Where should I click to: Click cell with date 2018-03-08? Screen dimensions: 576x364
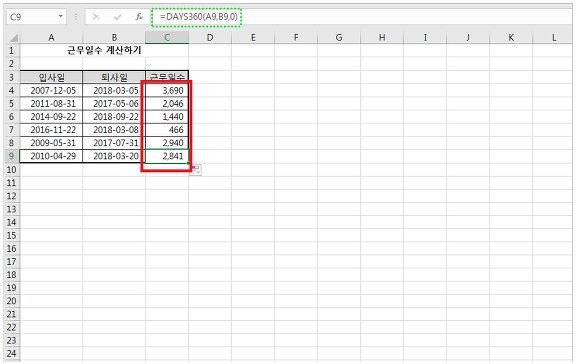coord(114,130)
